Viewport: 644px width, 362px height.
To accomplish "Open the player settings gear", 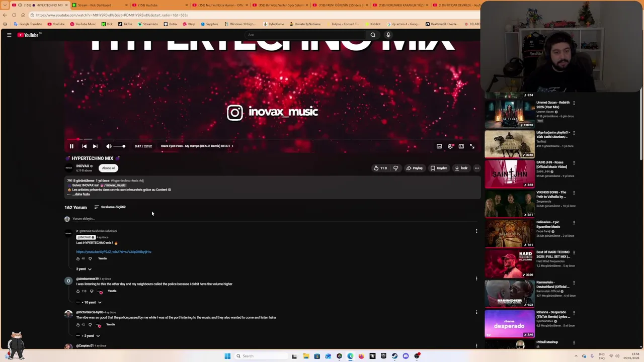I will (x=450, y=146).
